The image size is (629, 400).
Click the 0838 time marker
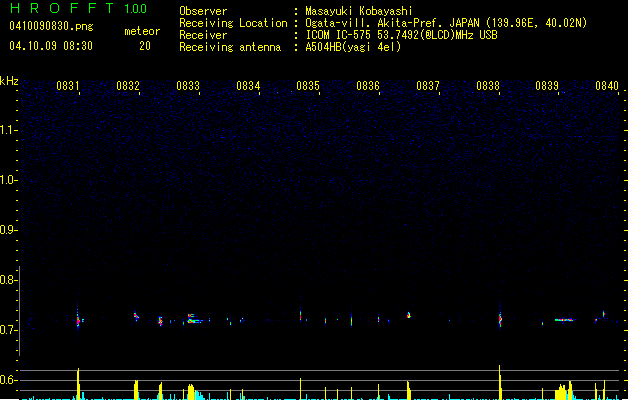click(488, 86)
